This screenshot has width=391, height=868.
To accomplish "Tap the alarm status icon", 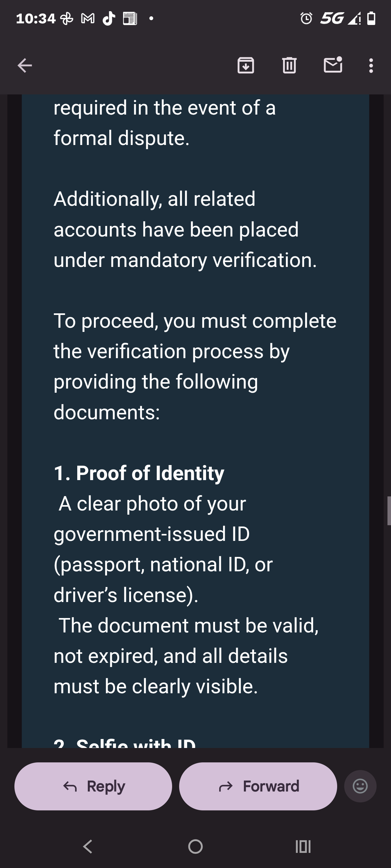I will (x=306, y=18).
